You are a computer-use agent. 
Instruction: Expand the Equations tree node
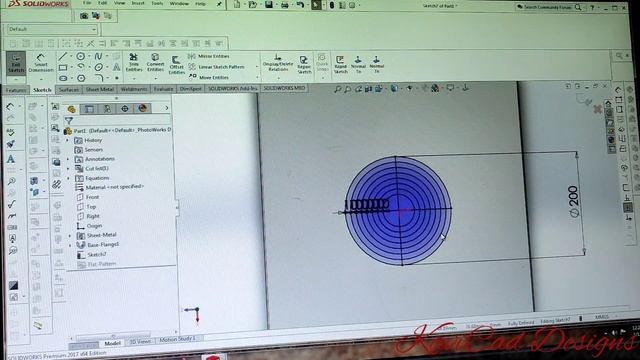(x=68, y=178)
